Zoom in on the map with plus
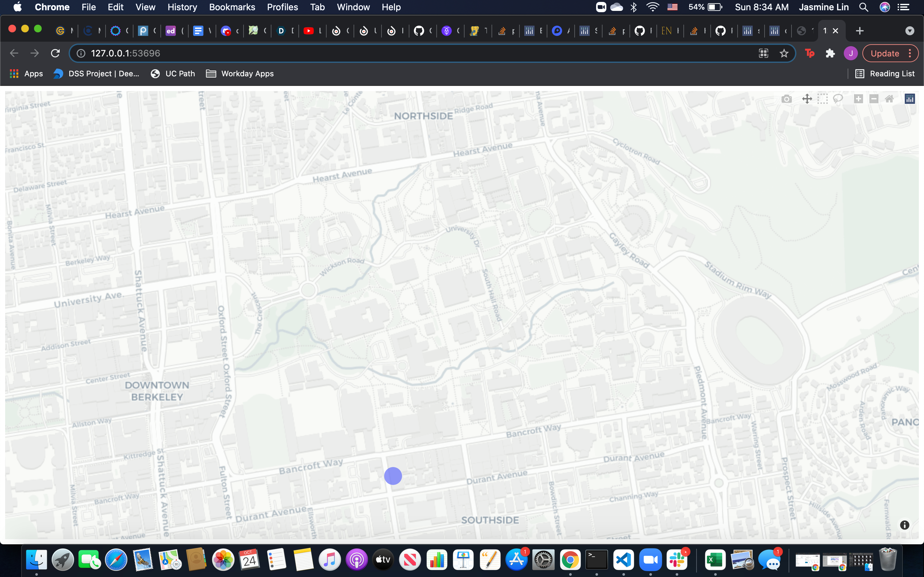 point(858,99)
